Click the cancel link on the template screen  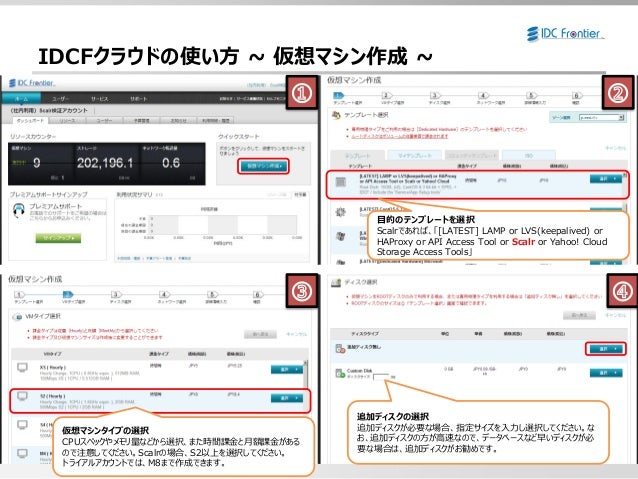tap(615, 148)
